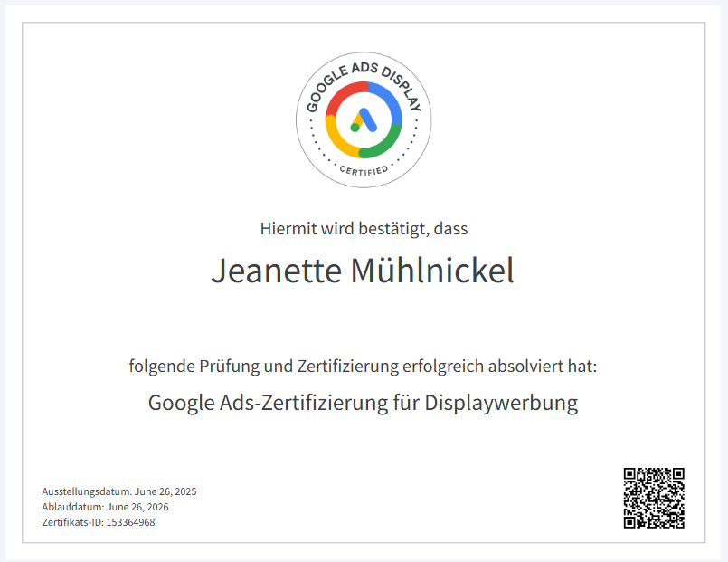This screenshot has width=728, height=562.
Task: Click the Google Ads logo in the badge center
Action: tap(364, 120)
